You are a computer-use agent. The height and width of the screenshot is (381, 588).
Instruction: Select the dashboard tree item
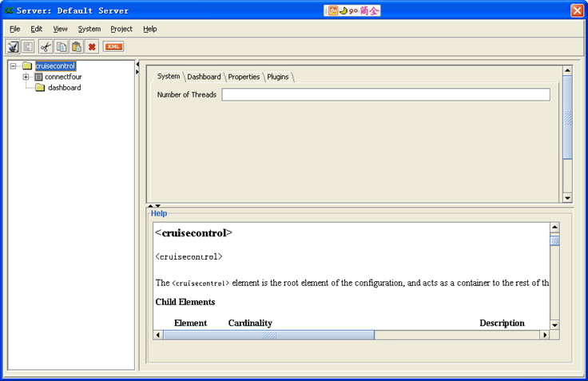(65, 88)
